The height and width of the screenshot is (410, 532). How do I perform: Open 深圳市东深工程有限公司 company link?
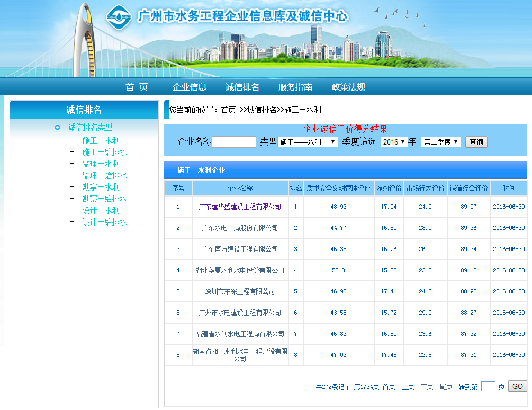click(x=240, y=291)
